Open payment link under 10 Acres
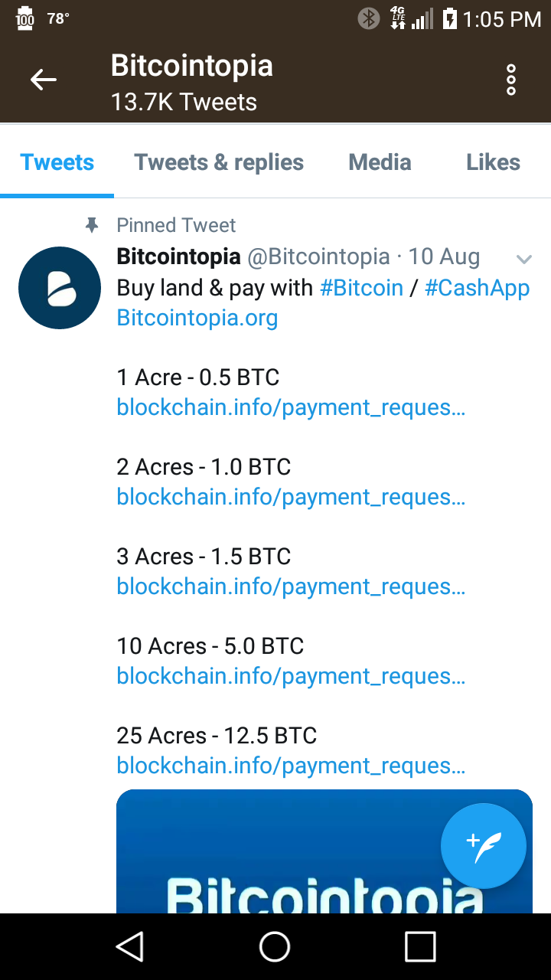551x980 pixels. pyautogui.click(x=291, y=676)
